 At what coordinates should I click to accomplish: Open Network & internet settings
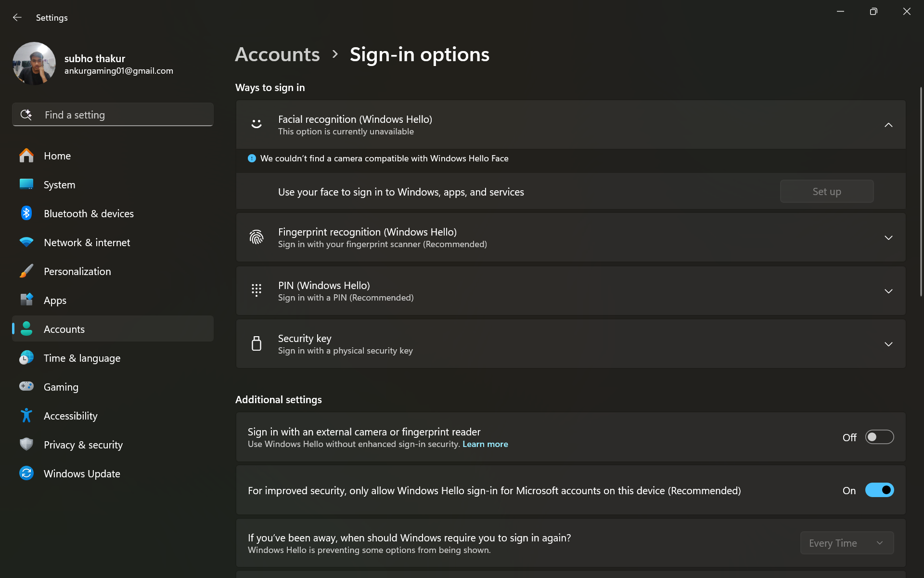tap(113, 242)
